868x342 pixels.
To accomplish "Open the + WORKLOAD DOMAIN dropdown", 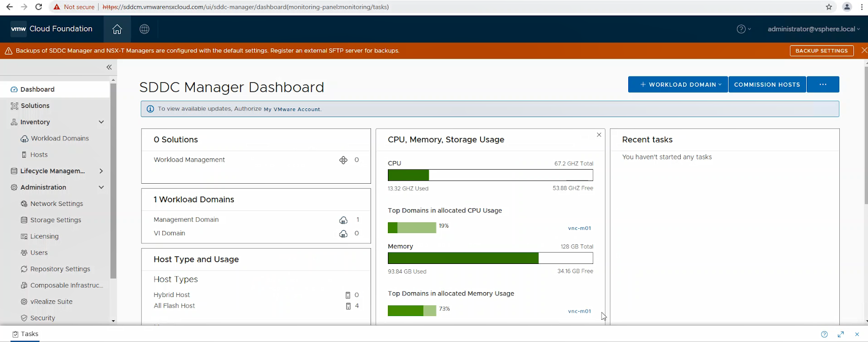I will point(678,85).
